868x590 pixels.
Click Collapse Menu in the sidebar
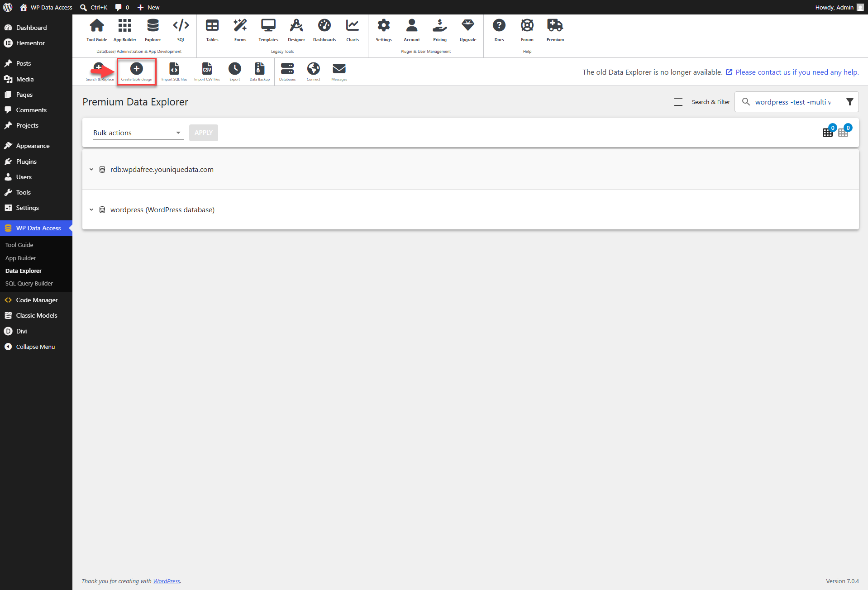pos(36,347)
